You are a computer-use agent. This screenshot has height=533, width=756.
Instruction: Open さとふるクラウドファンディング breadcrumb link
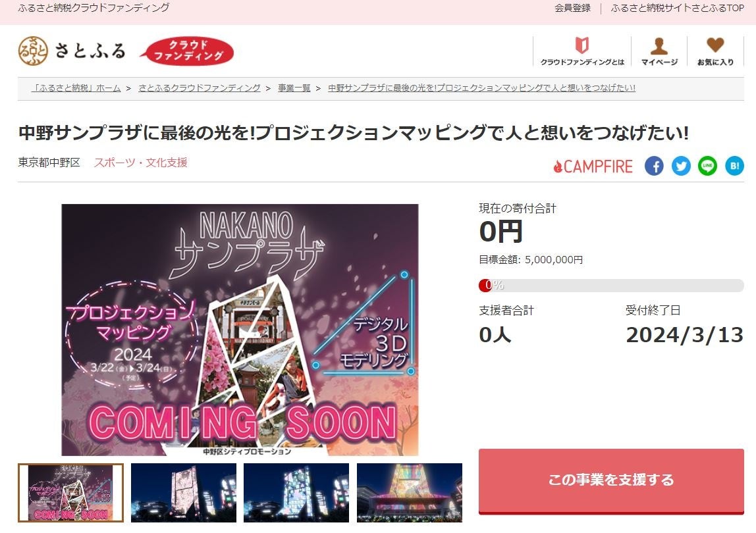click(x=199, y=88)
